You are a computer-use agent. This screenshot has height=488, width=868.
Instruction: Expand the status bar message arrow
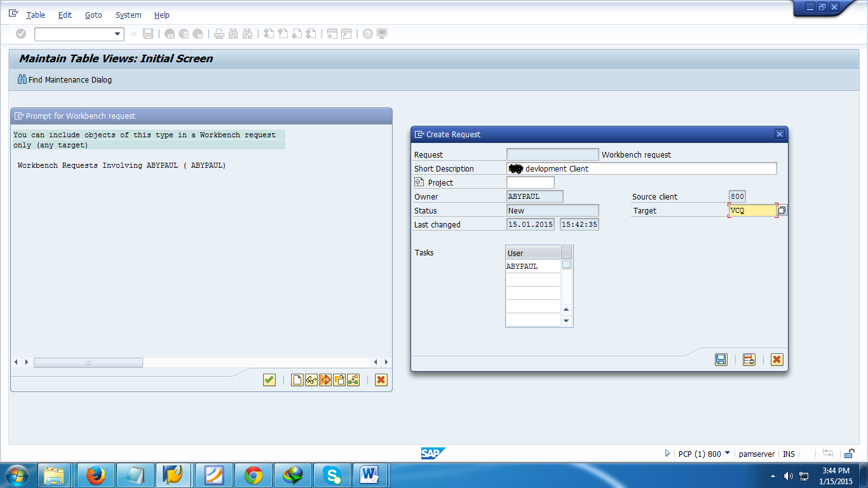click(x=667, y=454)
